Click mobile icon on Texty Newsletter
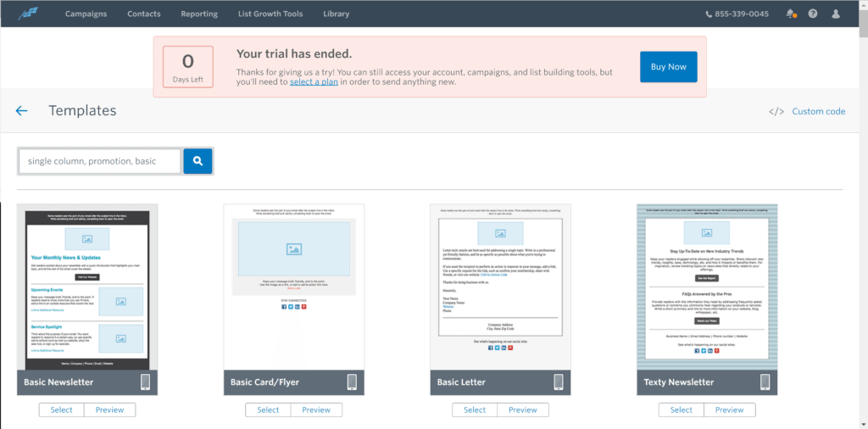Screen dimensions: 868x429 765,382
